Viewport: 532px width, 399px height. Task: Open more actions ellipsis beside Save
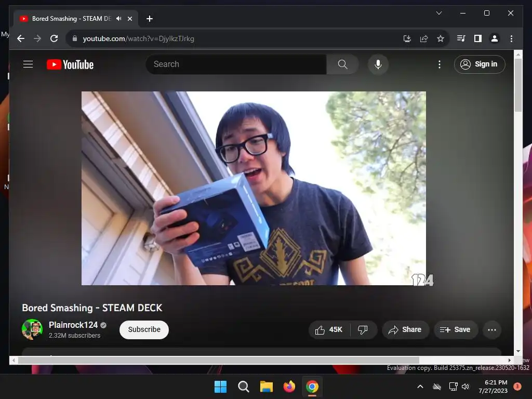tap(492, 329)
